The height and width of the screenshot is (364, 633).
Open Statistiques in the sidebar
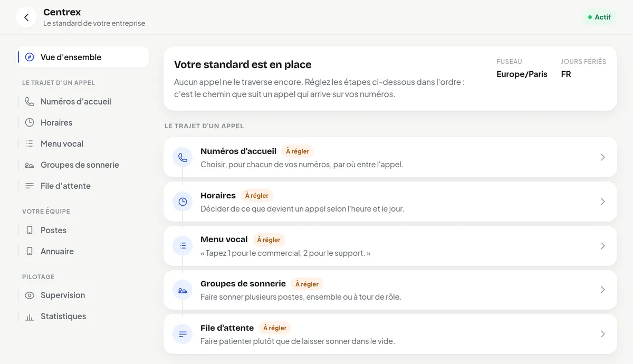83,317
